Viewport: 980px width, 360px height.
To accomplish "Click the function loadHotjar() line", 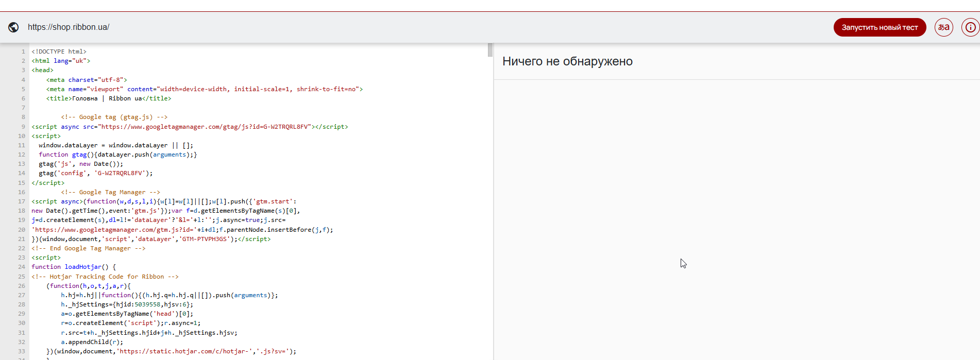I will tap(74, 267).
